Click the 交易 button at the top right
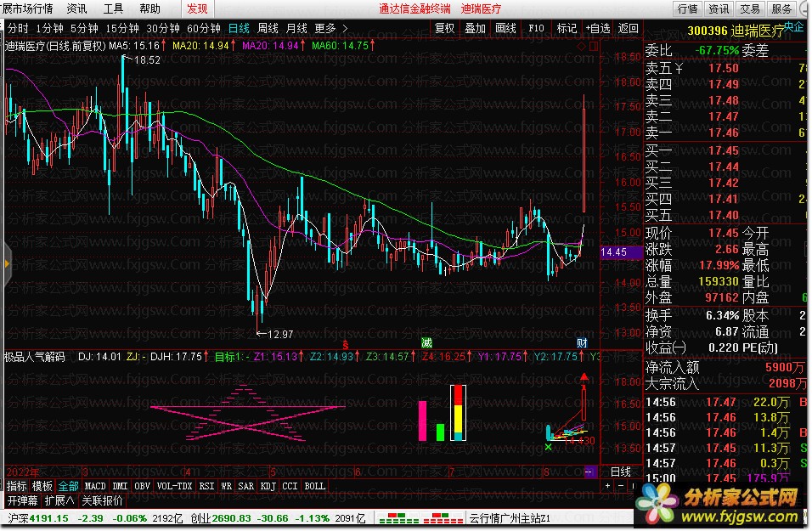Image resolution: width=812 pixels, height=531 pixels. click(750, 8)
